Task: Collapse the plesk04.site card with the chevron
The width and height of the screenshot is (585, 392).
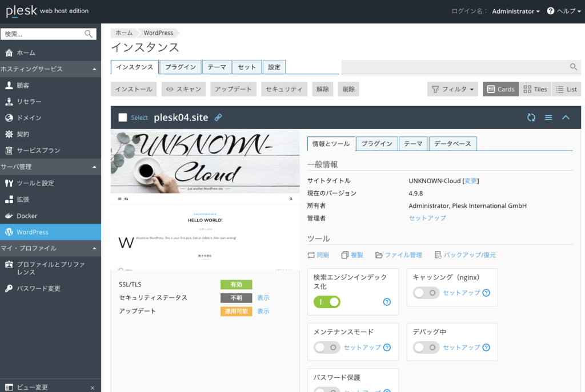Action: pyautogui.click(x=566, y=117)
